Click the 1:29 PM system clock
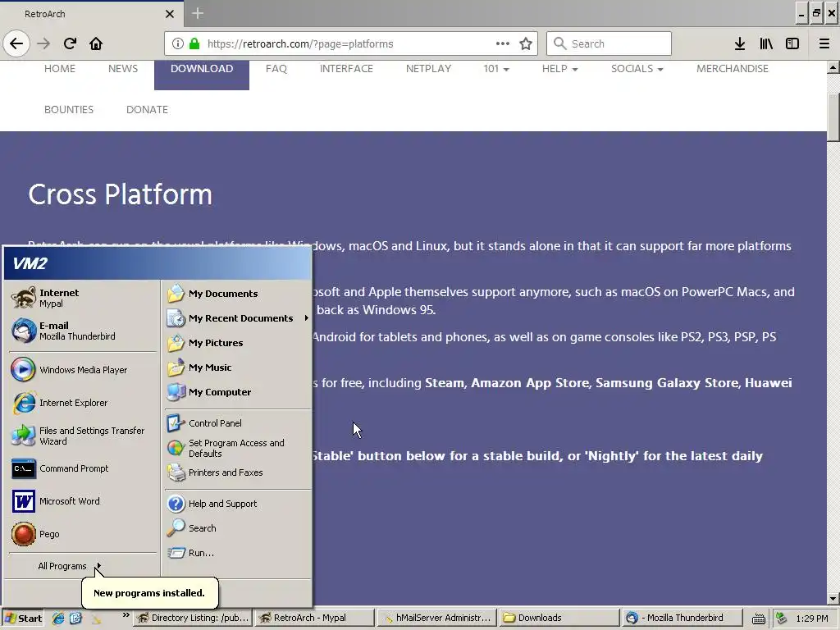This screenshot has height=630, width=840. click(x=812, y=619)
